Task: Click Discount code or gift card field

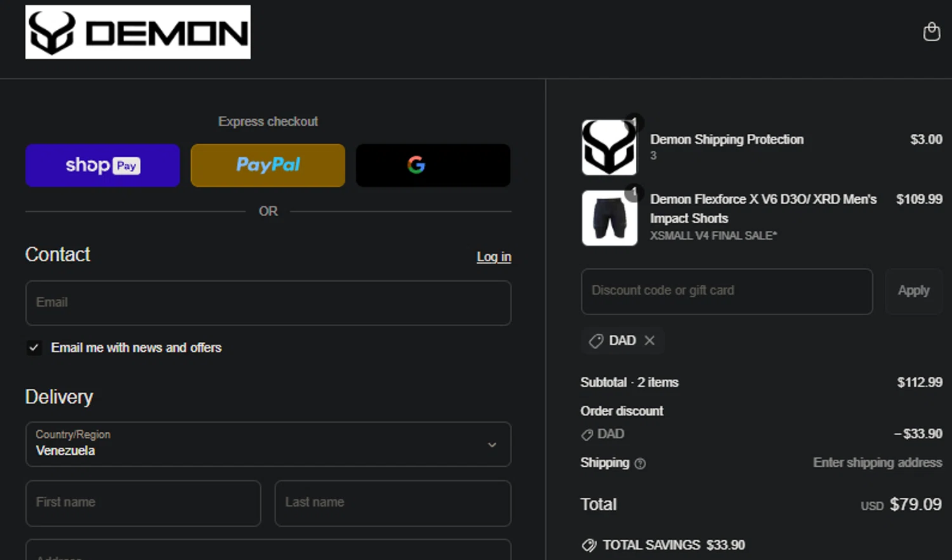Action: (x=727, y=291)
